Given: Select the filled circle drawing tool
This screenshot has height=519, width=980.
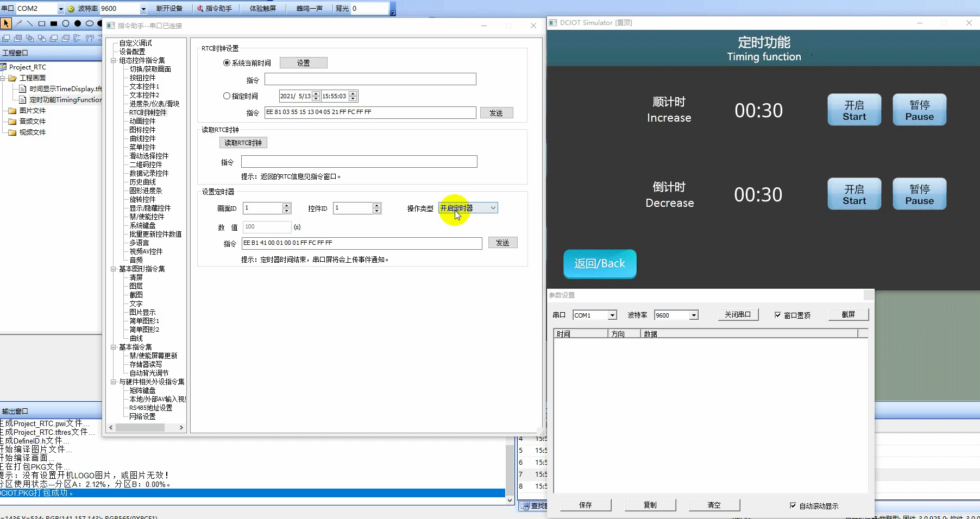Looking at the screenshot, I should pos(78,23).
